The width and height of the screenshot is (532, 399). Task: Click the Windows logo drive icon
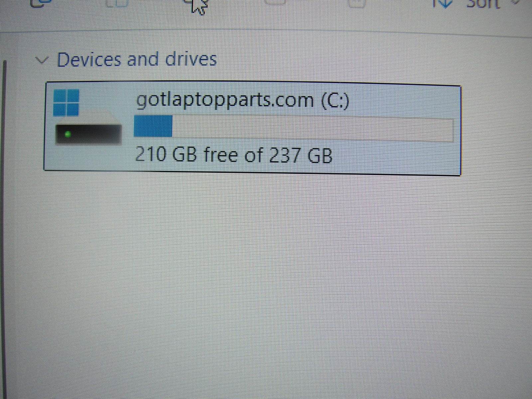coord(66,102)
